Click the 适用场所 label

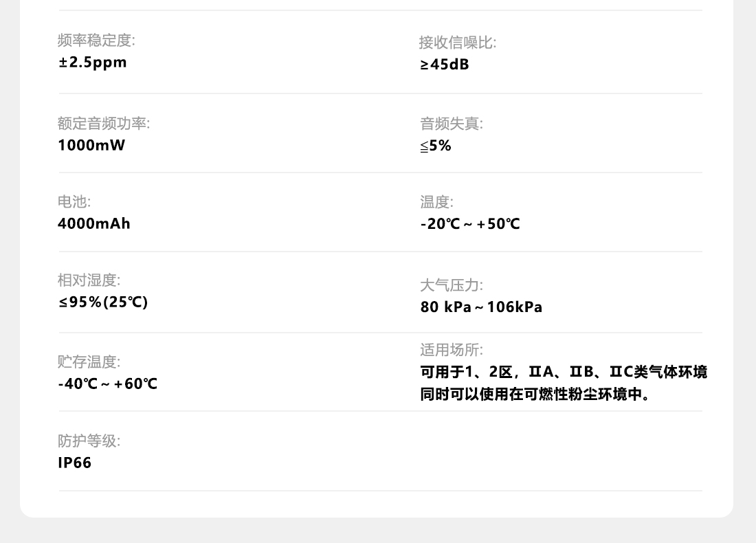click(x=452, y=350)
